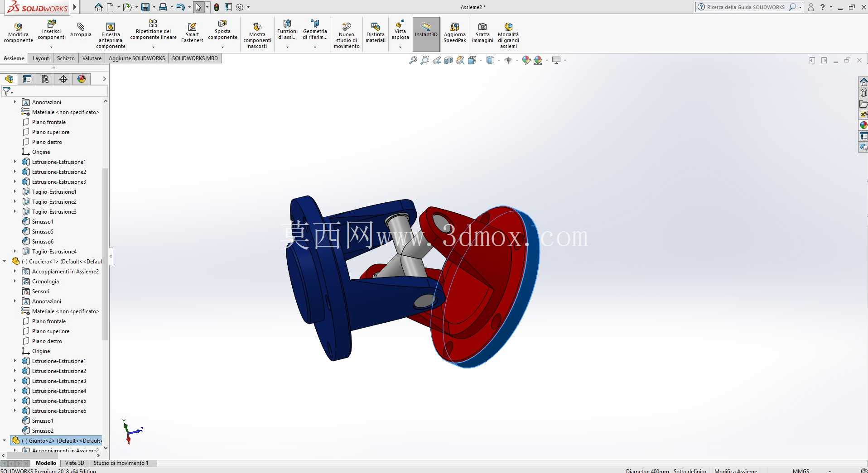
Task: Click the Home icon in title bar
Action: click(98, 7)
